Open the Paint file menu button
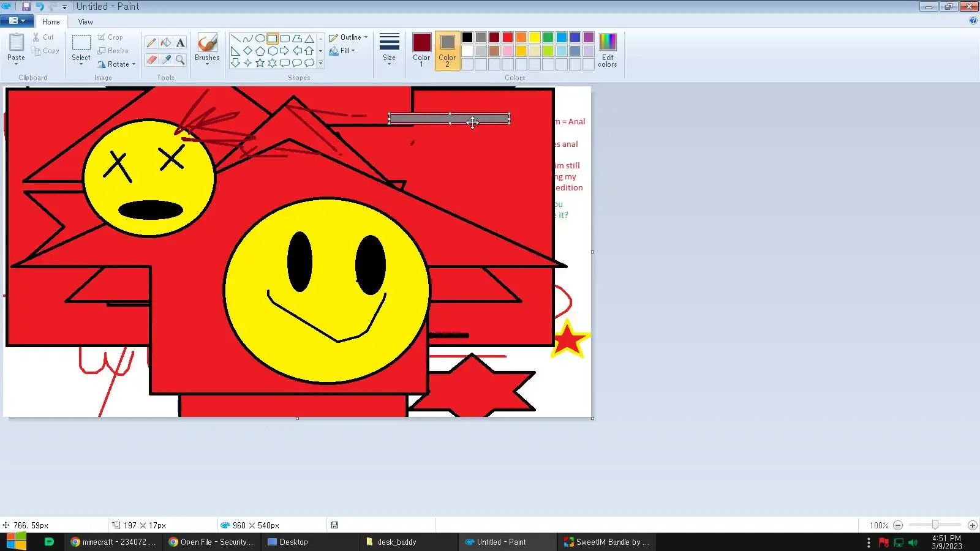Image resolution: width=980 pixels, height=551 pixels. click(x=17, y=21)
